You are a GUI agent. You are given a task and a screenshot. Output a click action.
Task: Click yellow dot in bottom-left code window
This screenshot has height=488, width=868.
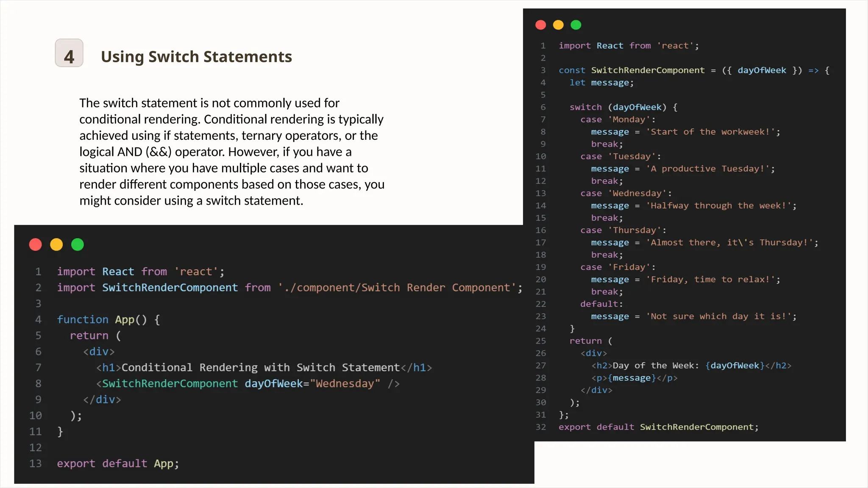pos(56,244)
